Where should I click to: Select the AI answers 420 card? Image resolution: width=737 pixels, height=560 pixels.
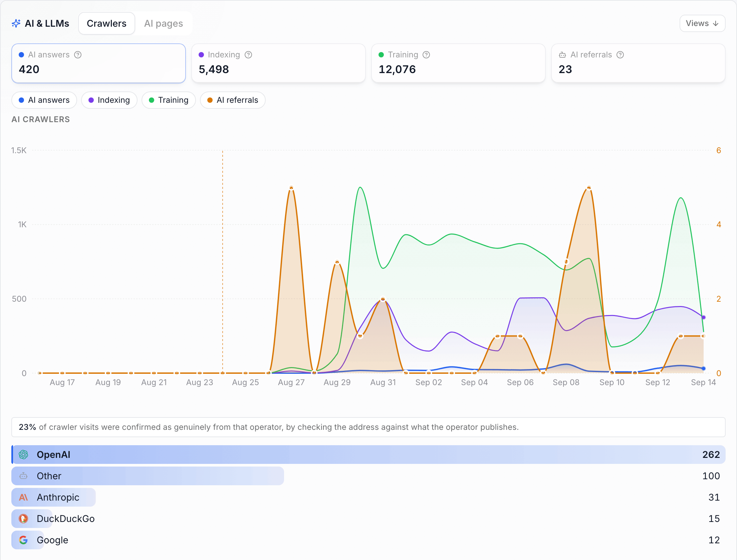click(x=98, y=63)
